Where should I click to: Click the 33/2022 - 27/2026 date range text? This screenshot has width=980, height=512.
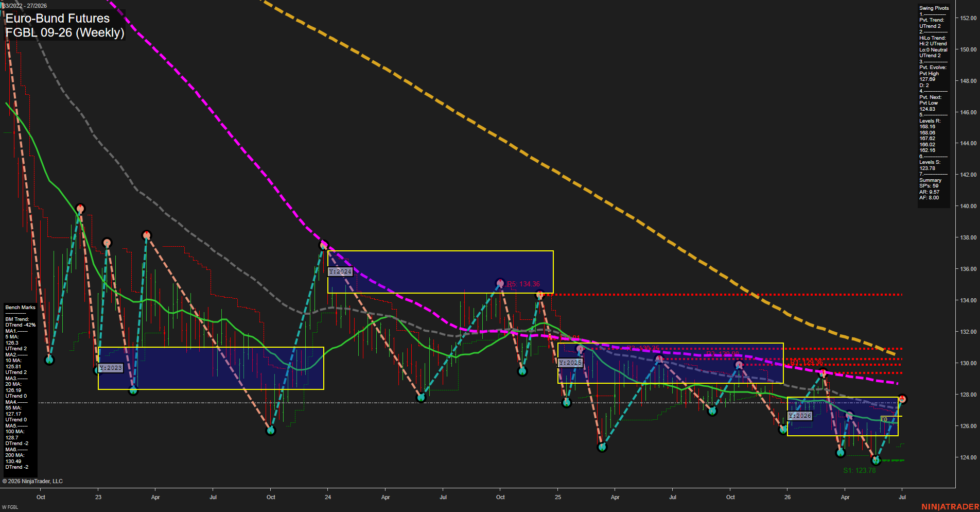25,6
